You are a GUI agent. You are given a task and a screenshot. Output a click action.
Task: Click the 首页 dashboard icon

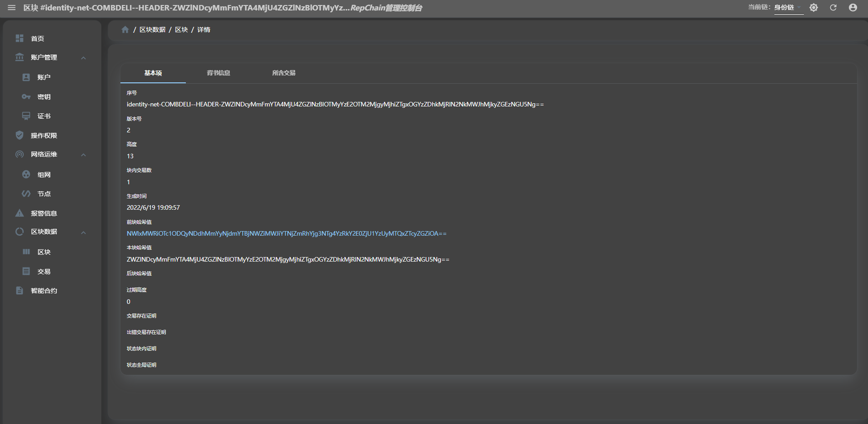20,38
